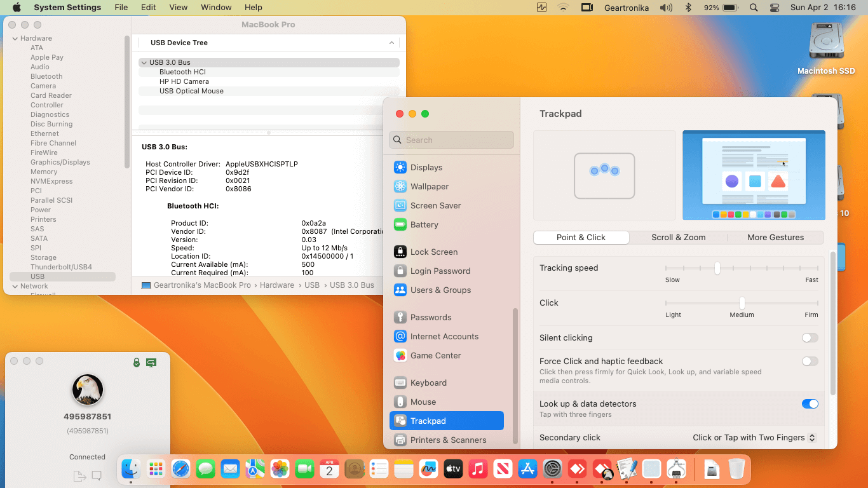Open Launchpad from the Dock
Screen dimensions: 868x488
point(156,469)
